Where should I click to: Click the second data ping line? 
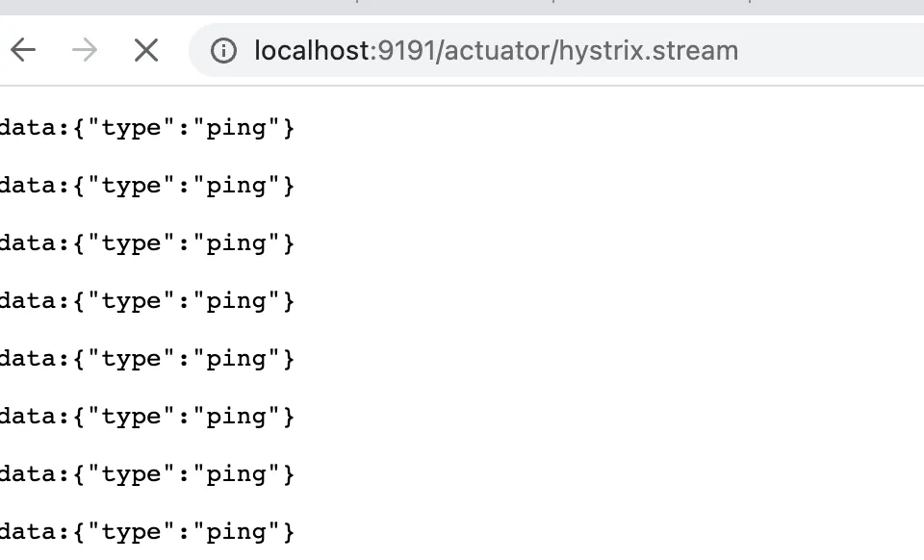click(146, 186)
